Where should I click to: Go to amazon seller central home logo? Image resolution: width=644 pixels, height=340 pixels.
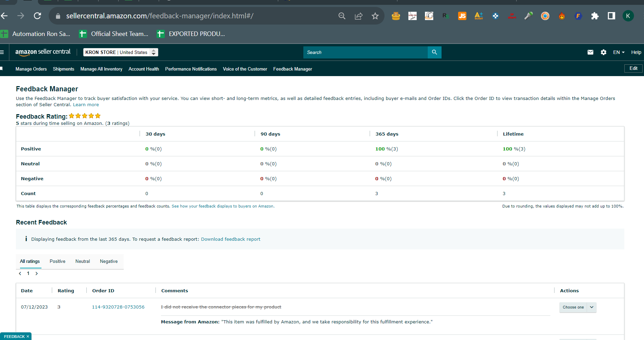(x=43, y=52)
